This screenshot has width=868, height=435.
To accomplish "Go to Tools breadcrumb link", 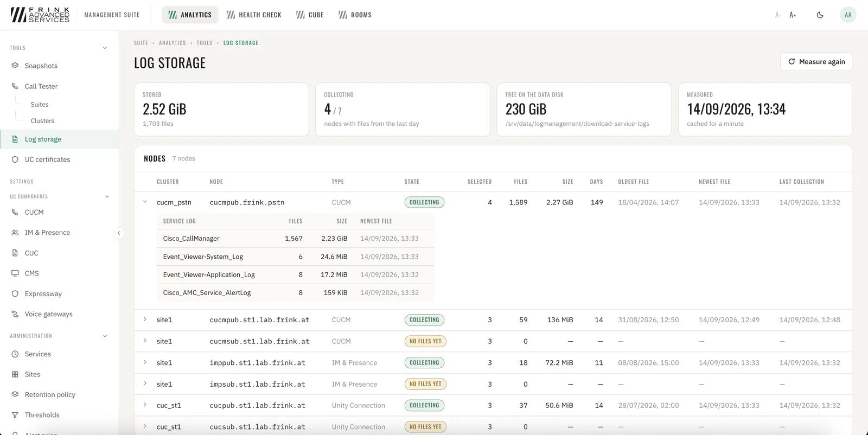I will tap(205, 43).
